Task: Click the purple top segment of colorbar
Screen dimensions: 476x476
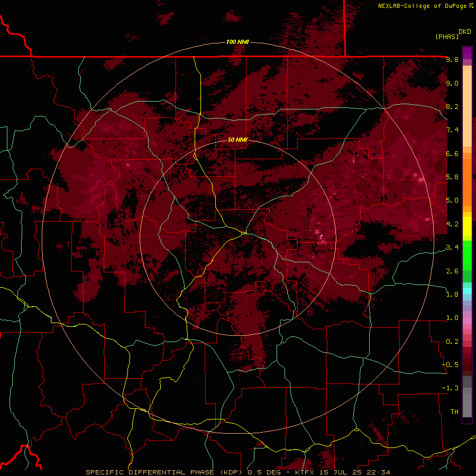Action: click(x=467, y=53)
